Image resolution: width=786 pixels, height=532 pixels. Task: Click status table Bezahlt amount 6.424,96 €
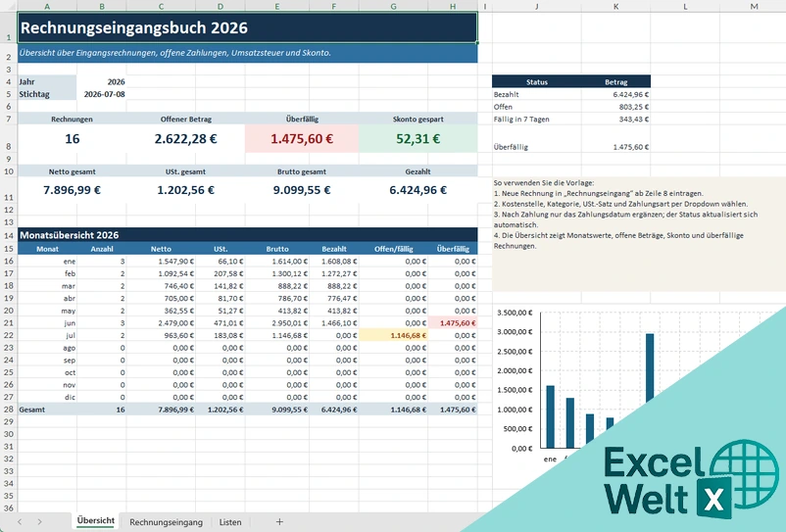tap(630, 94)
